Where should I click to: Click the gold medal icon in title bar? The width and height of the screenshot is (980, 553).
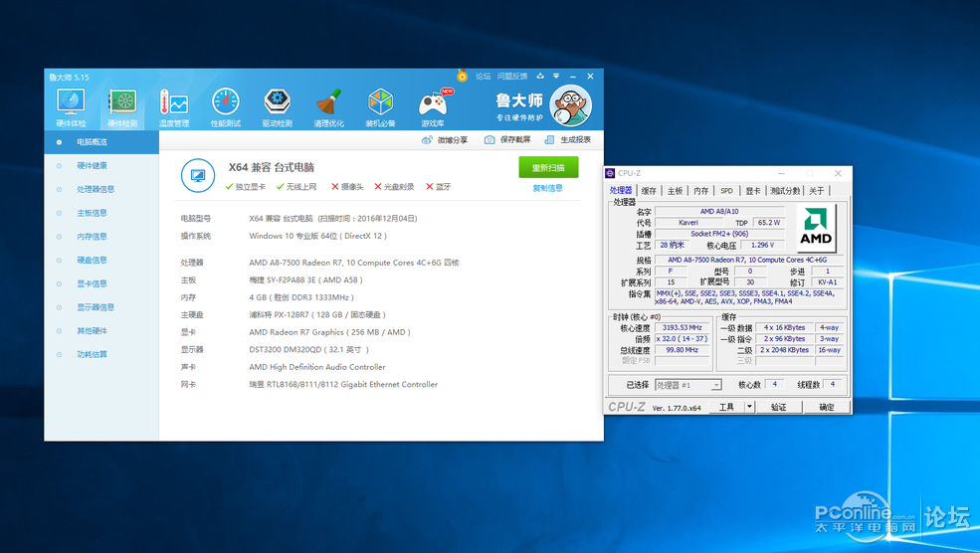(462, 77)
